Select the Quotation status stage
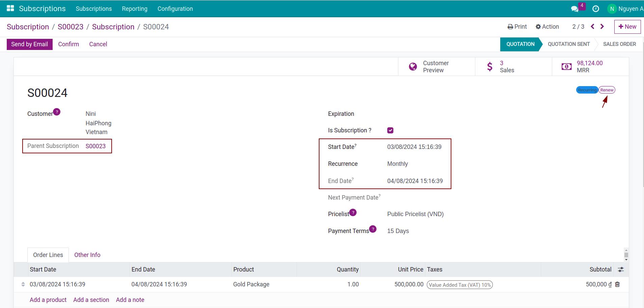This screenshot has width=644, height=308. pos(520,44)
